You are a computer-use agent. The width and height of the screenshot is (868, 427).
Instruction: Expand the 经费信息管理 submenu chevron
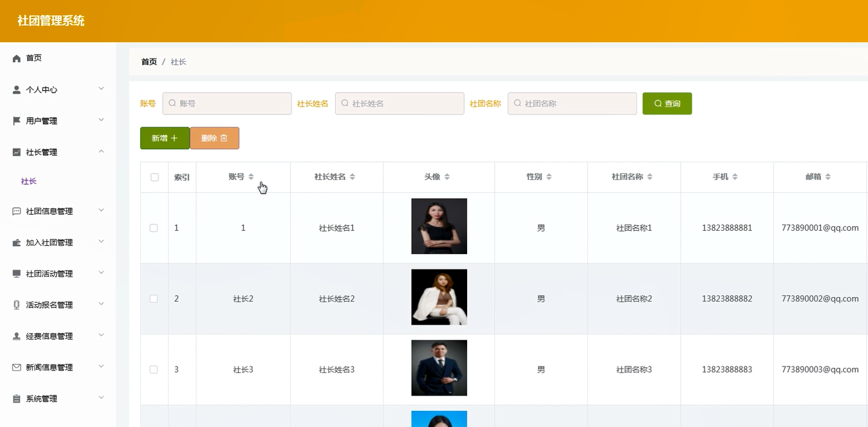coord(101,336)
